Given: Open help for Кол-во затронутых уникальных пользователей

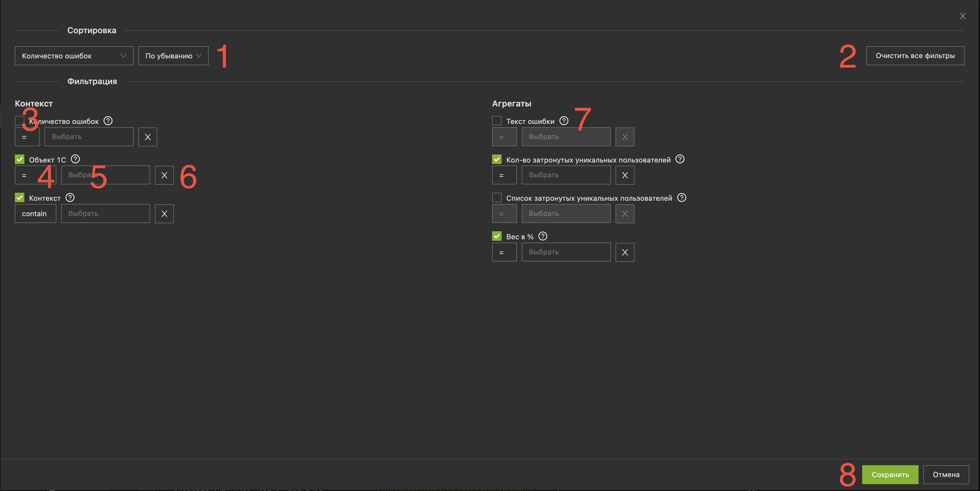Looking at the screenshot, I should pos(680,159).
